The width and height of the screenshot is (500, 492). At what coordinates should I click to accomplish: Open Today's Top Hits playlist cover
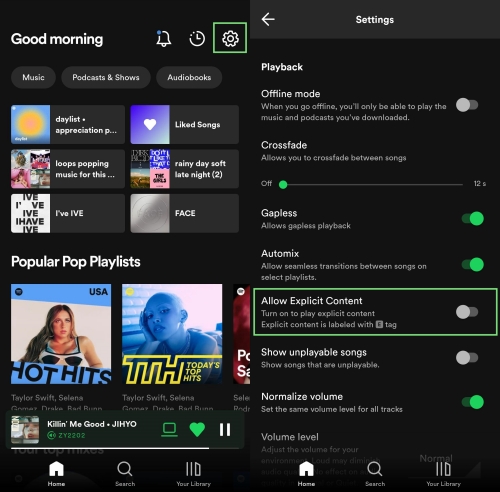[172, 334]
